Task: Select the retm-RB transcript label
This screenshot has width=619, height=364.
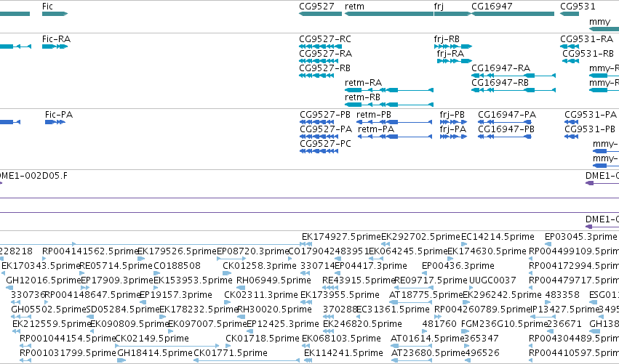Action: (x=362, y=97)
